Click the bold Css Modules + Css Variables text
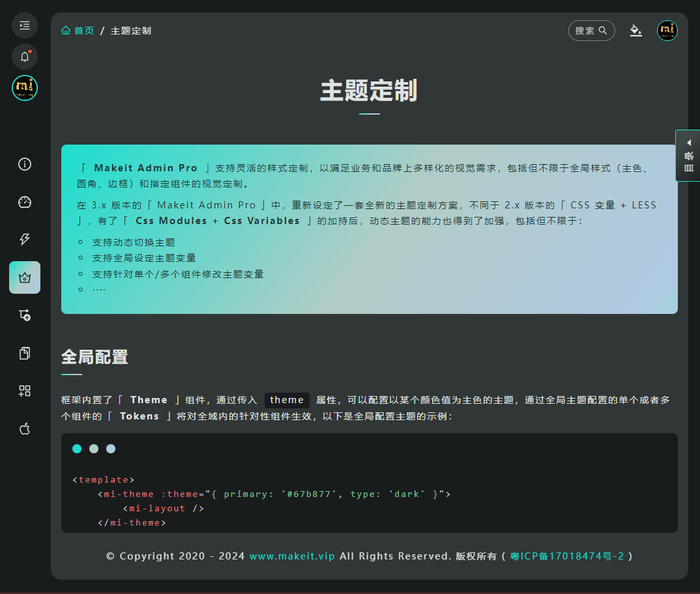The width and height of the screenshot is (700, 594). pyautogui.click(x=218, y=221)
